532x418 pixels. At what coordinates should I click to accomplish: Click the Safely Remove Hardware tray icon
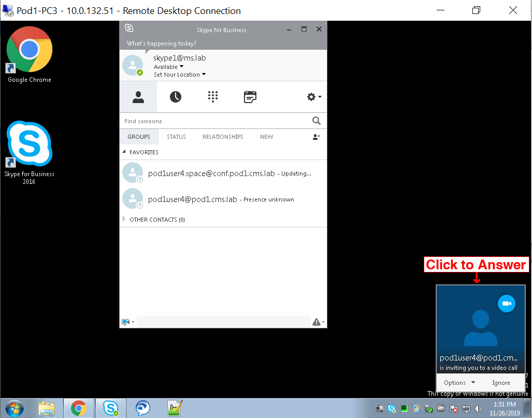428,409
